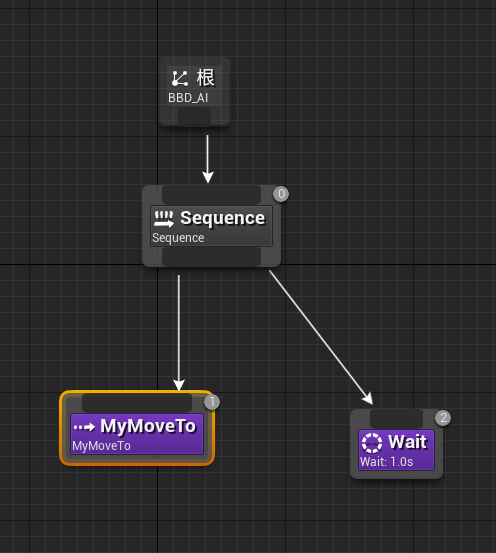Select the 根 root node title
The width and height of the screenshot is (496, 553).
coord(205,78)
